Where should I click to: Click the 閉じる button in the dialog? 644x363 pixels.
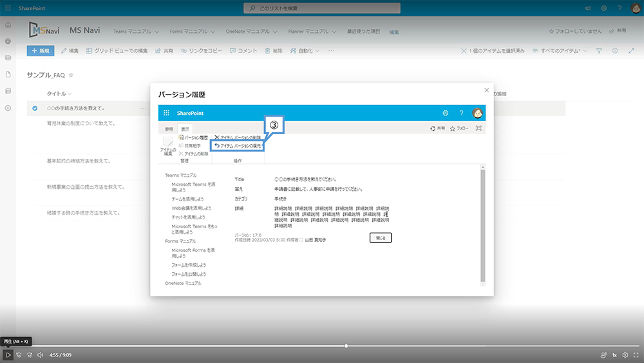[x=381, y=238]
